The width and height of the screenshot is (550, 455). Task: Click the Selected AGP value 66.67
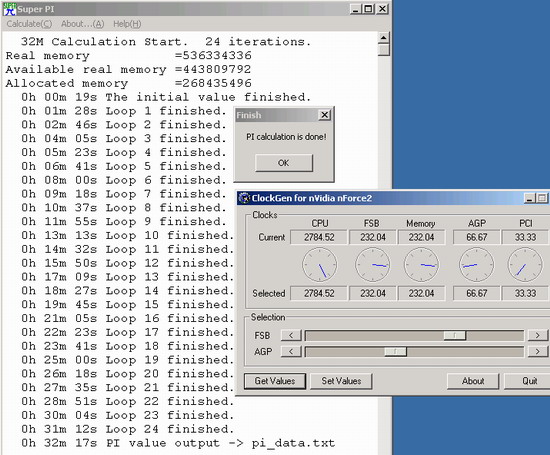tap(476, 293)
